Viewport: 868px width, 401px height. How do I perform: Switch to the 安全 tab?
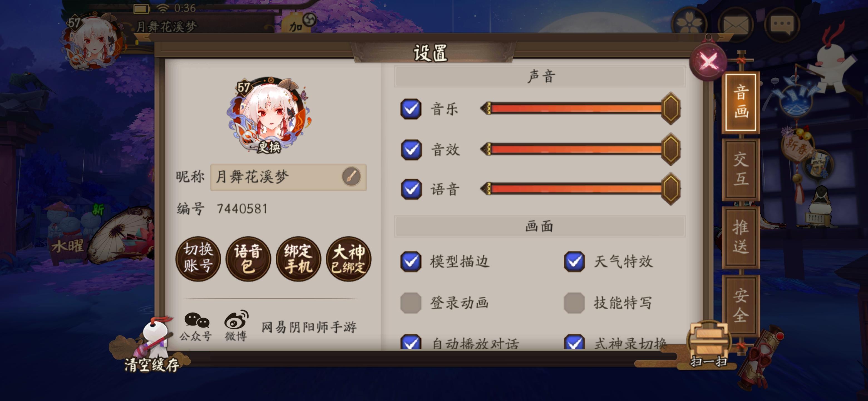tap(741, 305)
